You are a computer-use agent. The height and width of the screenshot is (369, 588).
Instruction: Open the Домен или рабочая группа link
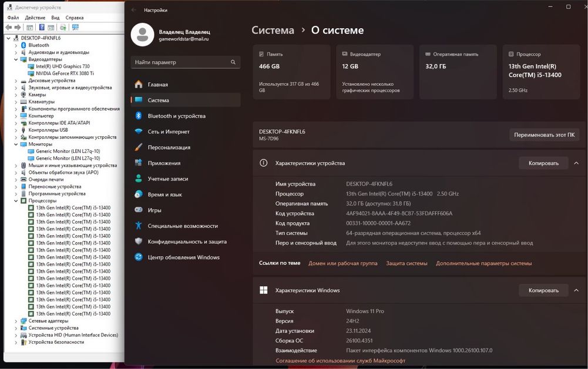click(x=342, y=263)
